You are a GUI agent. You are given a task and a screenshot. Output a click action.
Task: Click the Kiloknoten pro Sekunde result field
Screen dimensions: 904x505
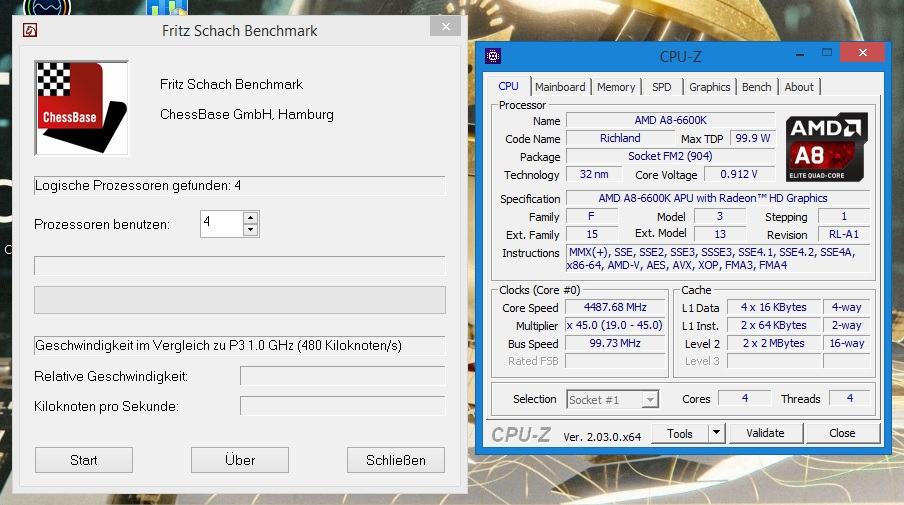(342, 406)
